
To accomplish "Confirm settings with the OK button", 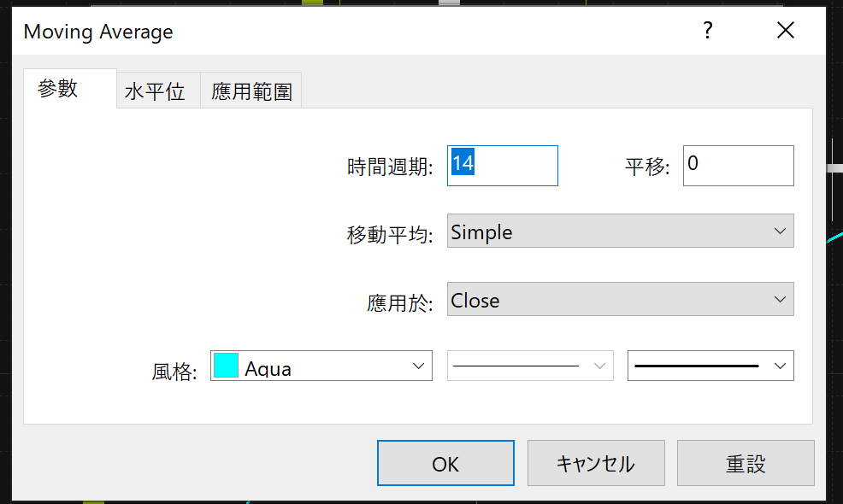I will pyautogui.click(x=445, y=463).
